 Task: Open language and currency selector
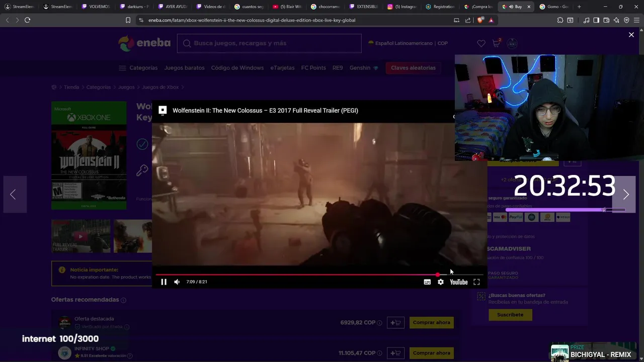[x=408, y=43]
